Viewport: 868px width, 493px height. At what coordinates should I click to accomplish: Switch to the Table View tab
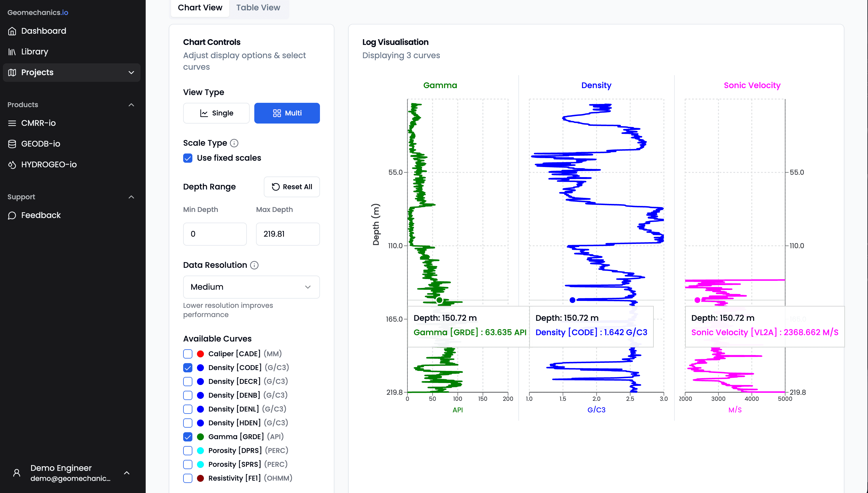pos(258,7)
